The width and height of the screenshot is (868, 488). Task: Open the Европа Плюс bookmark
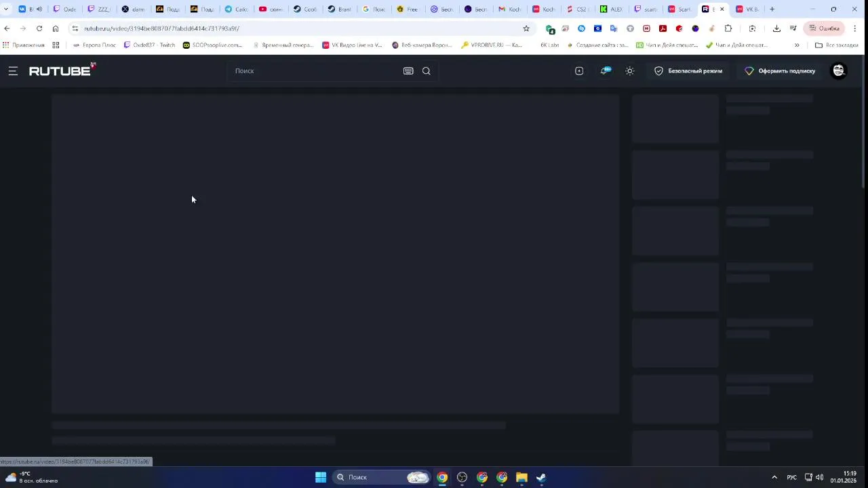coord(94,45)
